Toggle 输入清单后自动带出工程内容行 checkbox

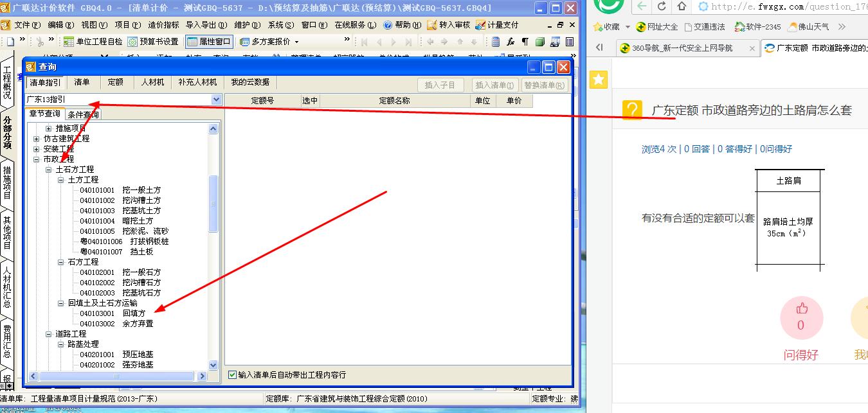[232, 374]
